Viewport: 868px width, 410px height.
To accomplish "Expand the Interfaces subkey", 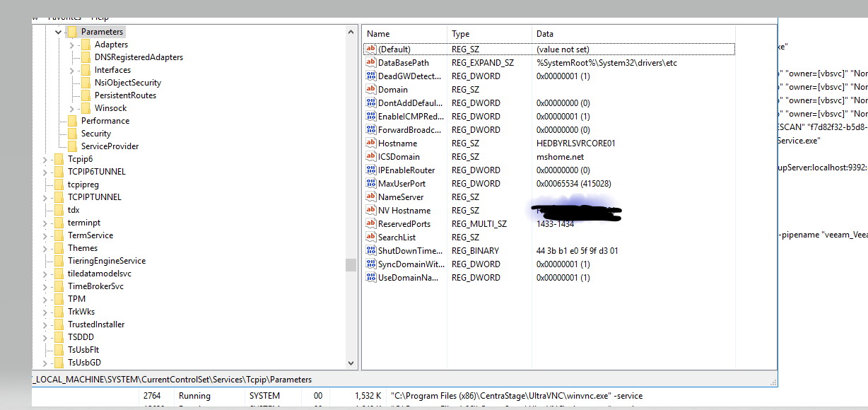I will 72,70.
